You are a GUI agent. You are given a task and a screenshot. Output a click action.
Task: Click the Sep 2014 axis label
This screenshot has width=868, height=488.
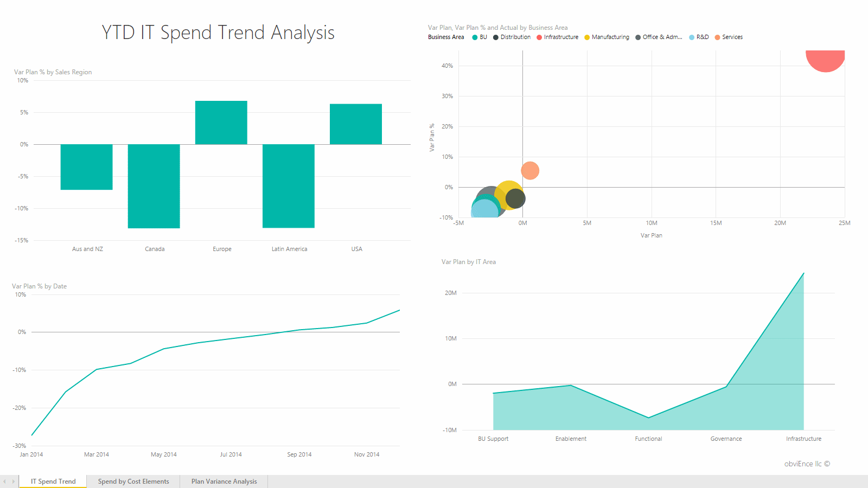coord(299,455)
